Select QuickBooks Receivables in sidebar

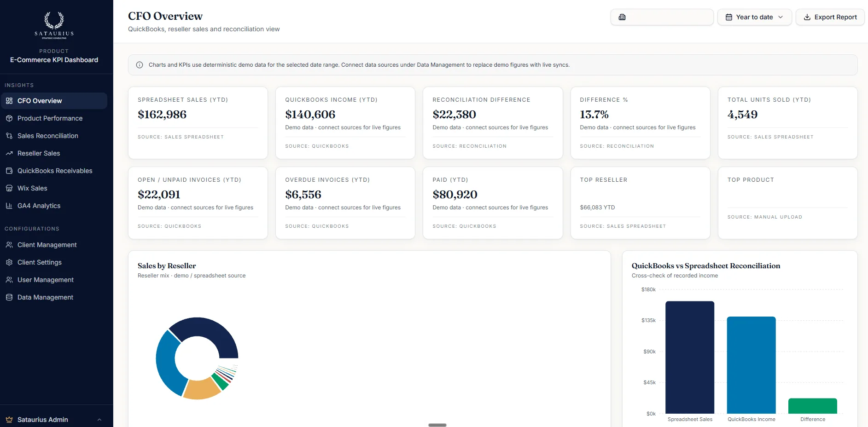coord(54,171)
